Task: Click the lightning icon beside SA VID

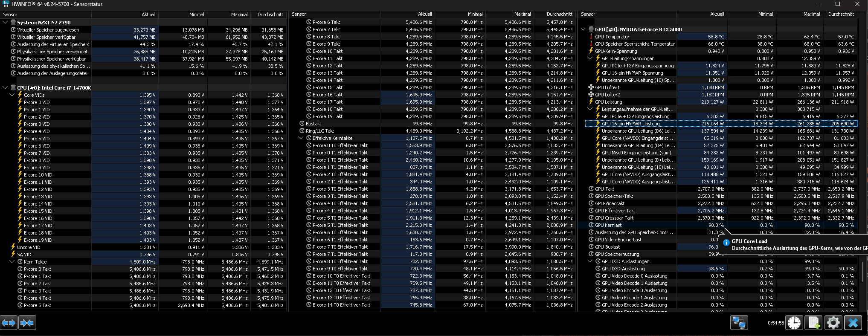Action: 13,255
